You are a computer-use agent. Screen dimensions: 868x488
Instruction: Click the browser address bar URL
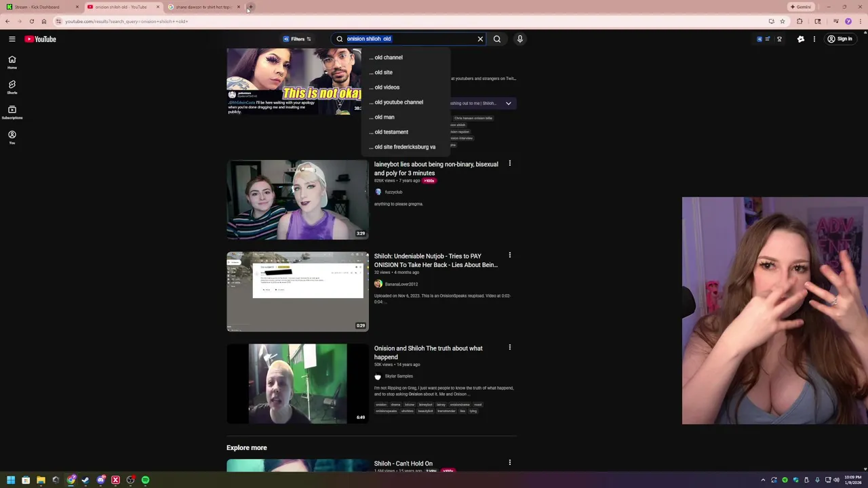pos(126,21)
